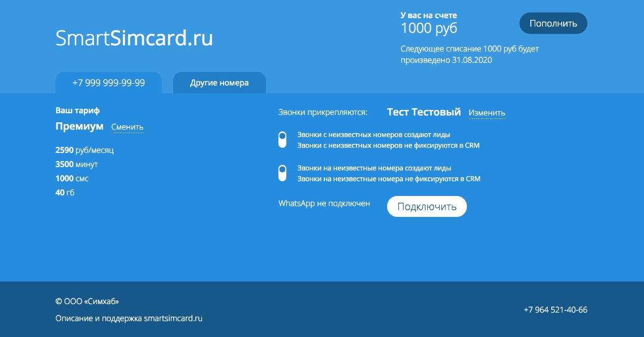Click the У вас на счете label
Image resolution: width=644 pixels, height=337 pixels.
click(429, 15)
